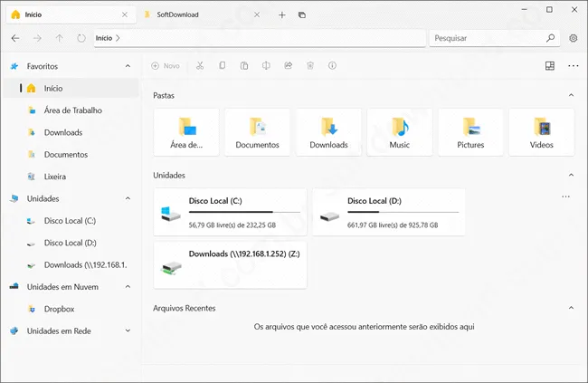Click the tab overview icon beside new tab

(x=302, y=15)
